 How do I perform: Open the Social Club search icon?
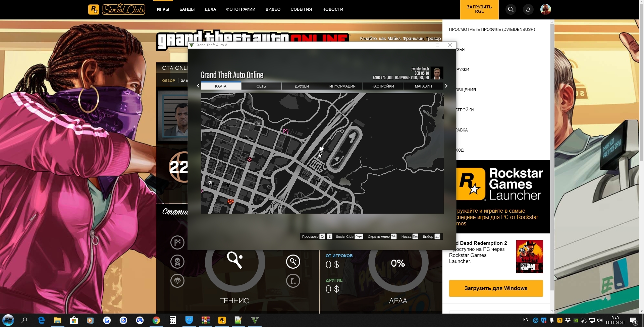coord(511,9)
